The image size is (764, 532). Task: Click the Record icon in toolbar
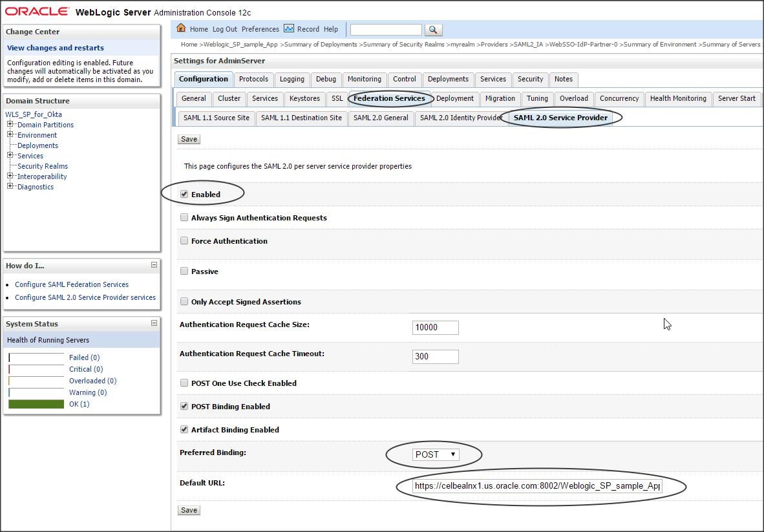point(289,28)
